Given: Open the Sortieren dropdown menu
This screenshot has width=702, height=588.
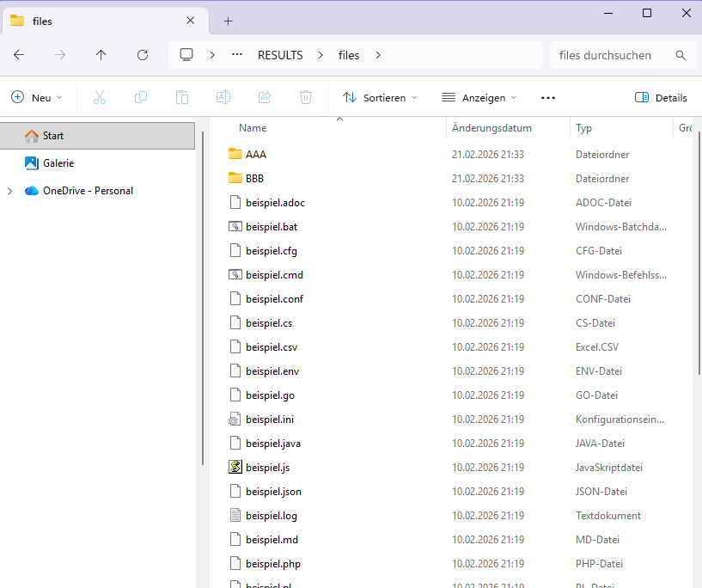Looking at the screenshot, I should (380, 98).
